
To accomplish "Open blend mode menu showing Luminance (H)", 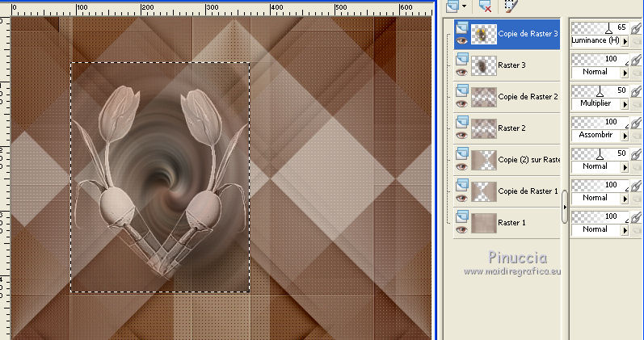I will (x=625, y=41).
